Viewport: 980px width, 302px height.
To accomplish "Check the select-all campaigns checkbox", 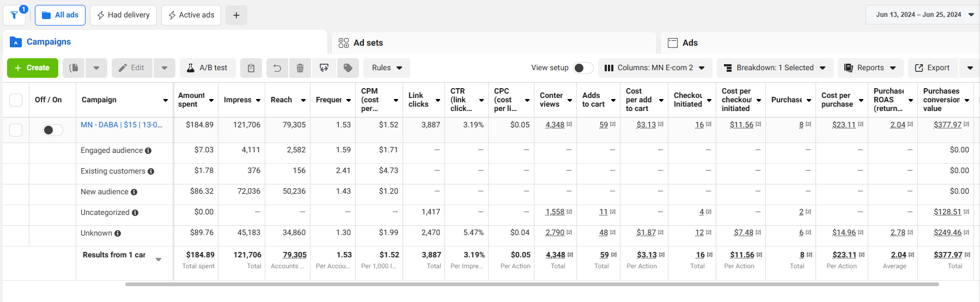I will (x=16, y=100).
